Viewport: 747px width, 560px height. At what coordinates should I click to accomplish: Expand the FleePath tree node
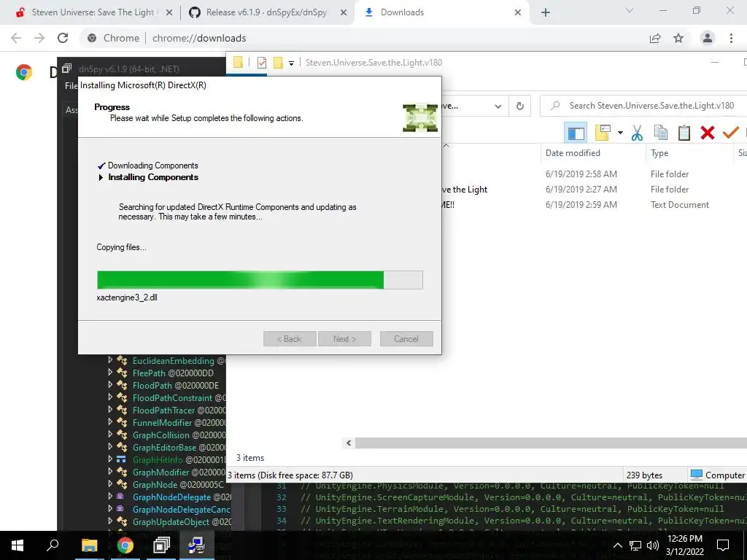pos(110,373)
